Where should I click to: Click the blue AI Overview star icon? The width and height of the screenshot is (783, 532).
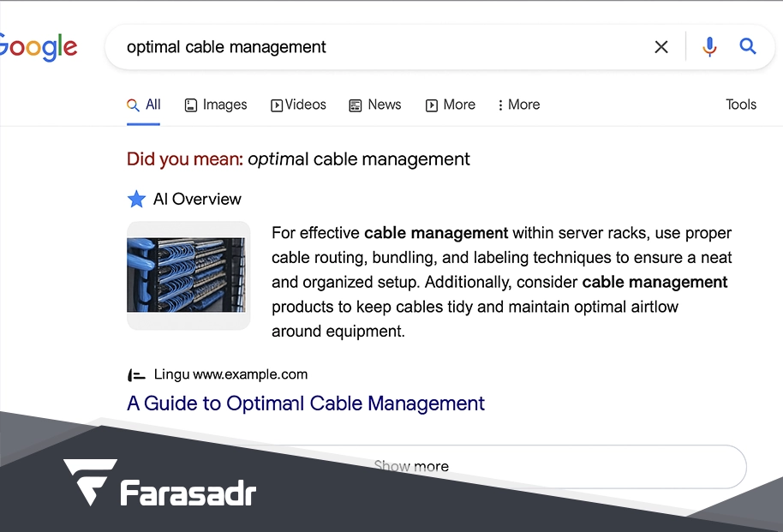tap(136, 200)
